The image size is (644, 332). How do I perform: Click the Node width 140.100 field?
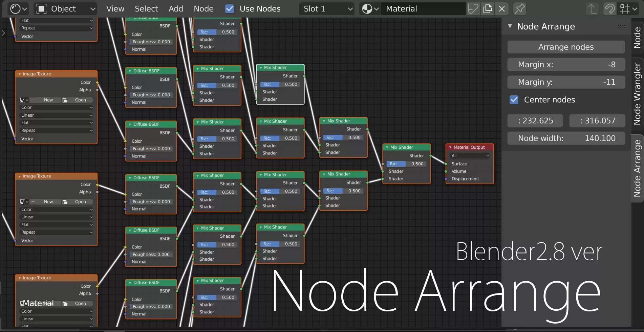566,138
